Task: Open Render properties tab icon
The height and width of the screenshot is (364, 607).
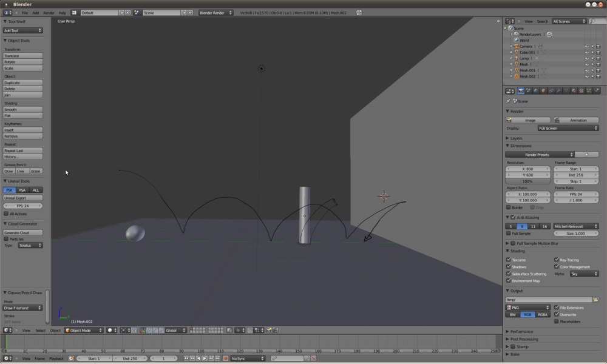Action: pyautogui.click(x=521, y=91)
